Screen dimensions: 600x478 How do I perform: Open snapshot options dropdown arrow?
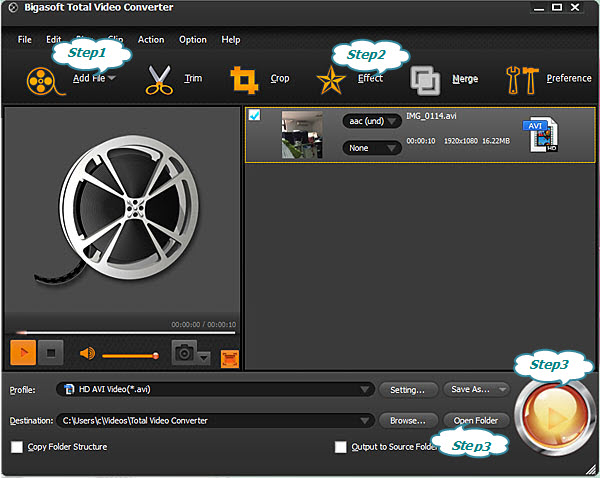tap(204, 358)
